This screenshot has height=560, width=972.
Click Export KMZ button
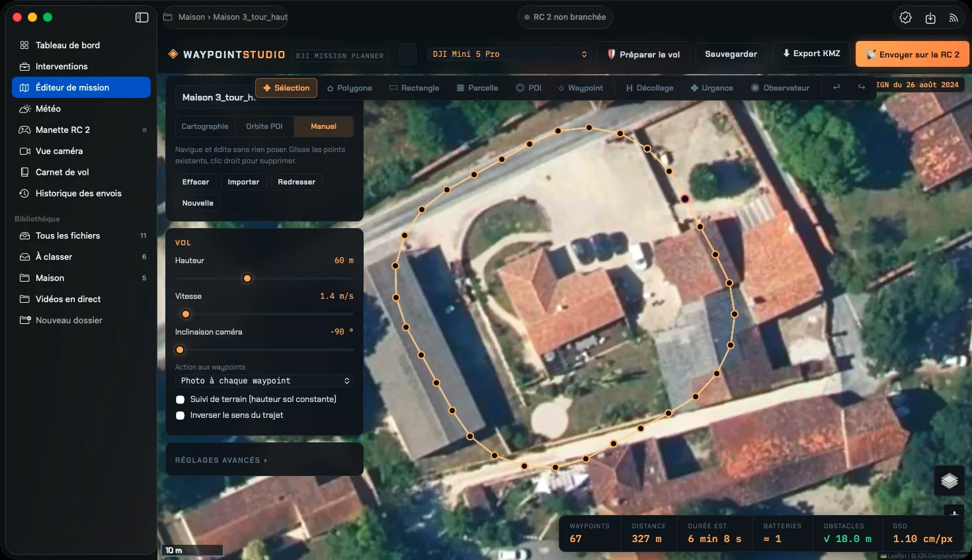[811, 54]
